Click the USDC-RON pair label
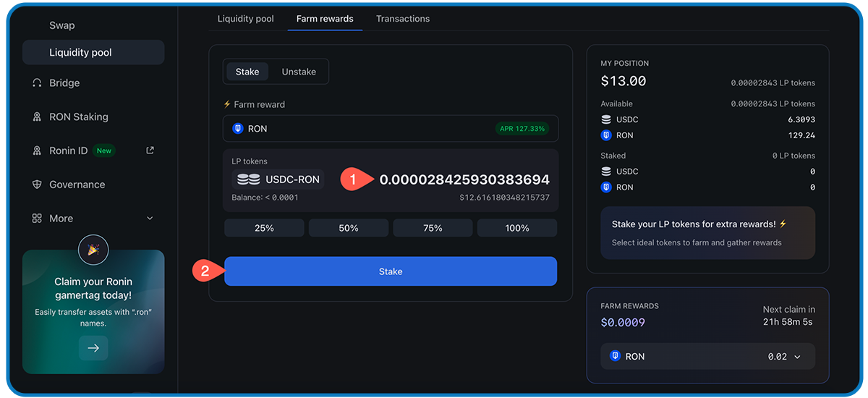The image size is (868, 398). click(292, 179)
